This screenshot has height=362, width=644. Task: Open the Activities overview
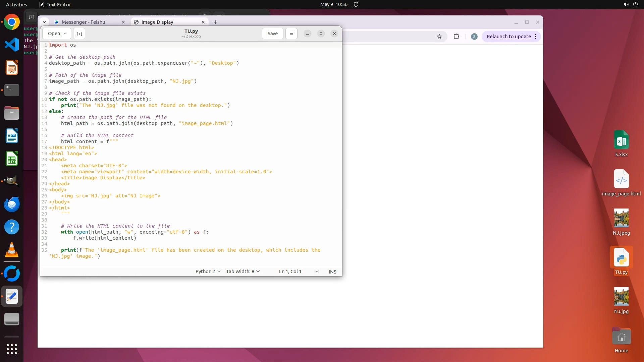(16, 4)
